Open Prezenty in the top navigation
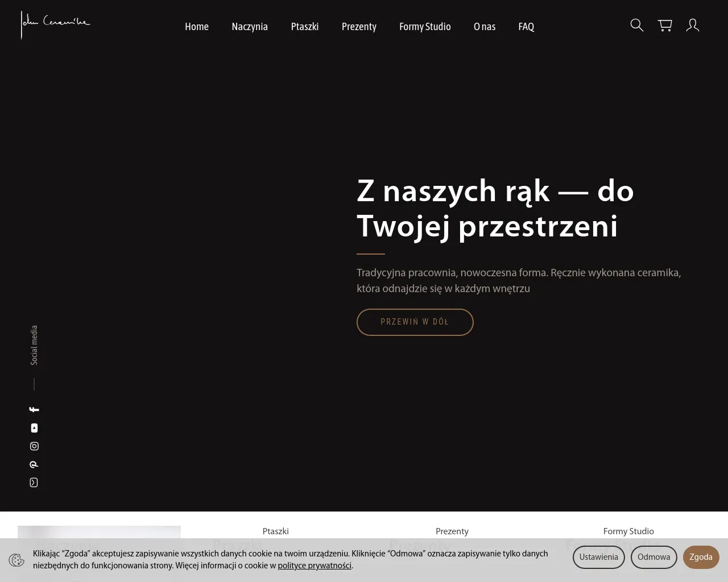Viewport: 728px width, 582px height. tap(359, 27)
